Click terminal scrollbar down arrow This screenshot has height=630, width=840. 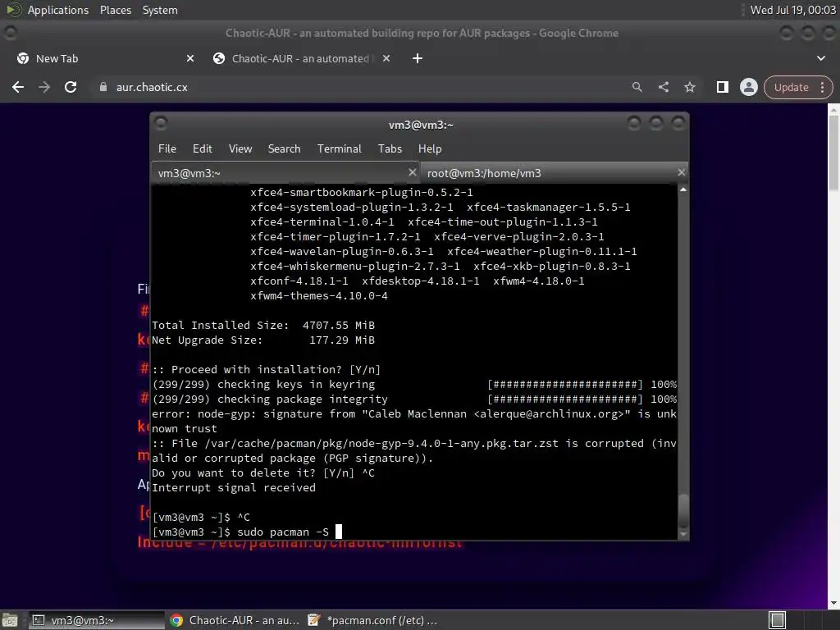pos(683,534)
